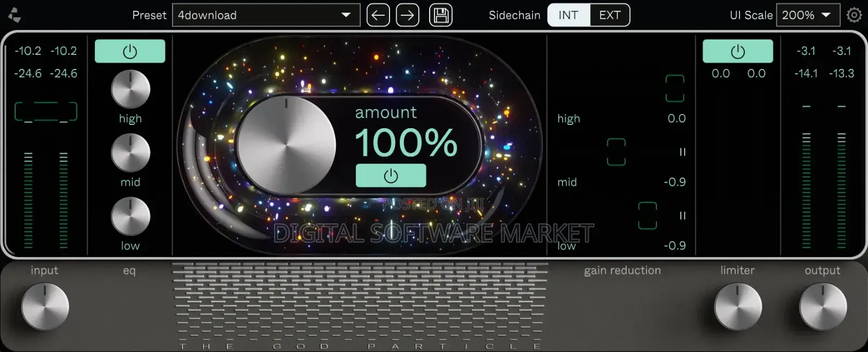The width and height of the screenshot is (868, 352).
Task: Click the pause marks between high and mid readouts
Action: [682, 152]
